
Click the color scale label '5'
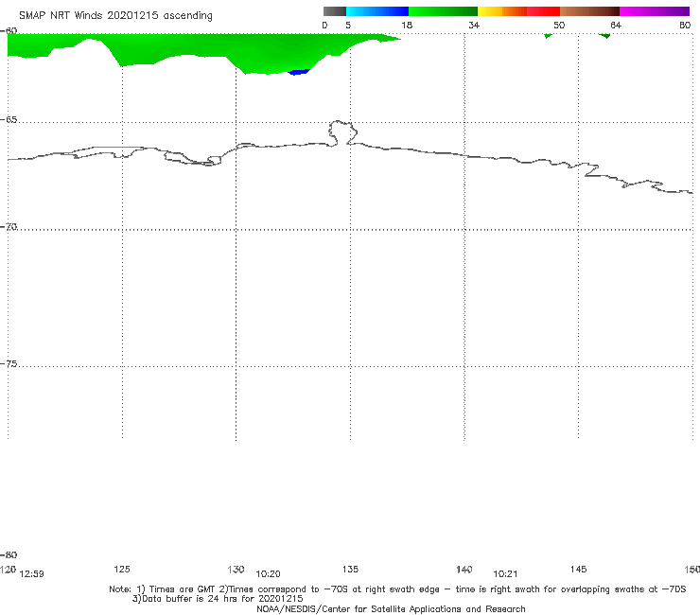click(348, 25)
